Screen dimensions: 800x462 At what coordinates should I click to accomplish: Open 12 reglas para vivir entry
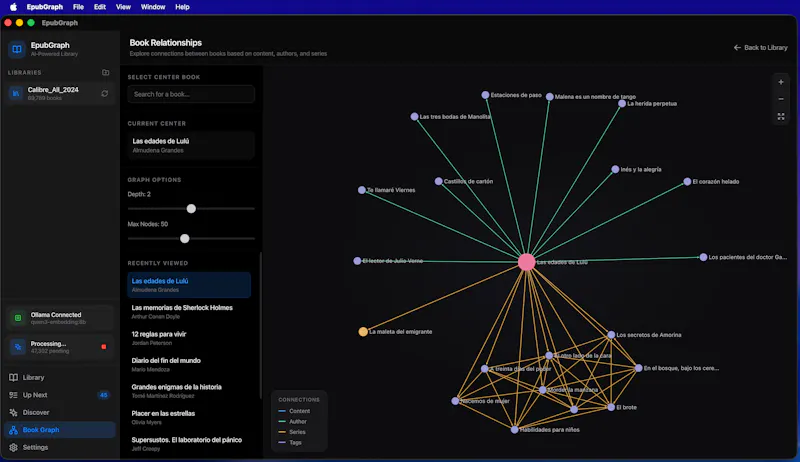(189, 338)
